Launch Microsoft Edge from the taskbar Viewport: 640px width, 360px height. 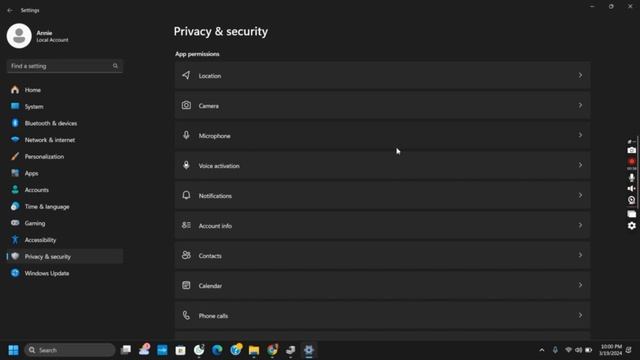tap(217, 350)
